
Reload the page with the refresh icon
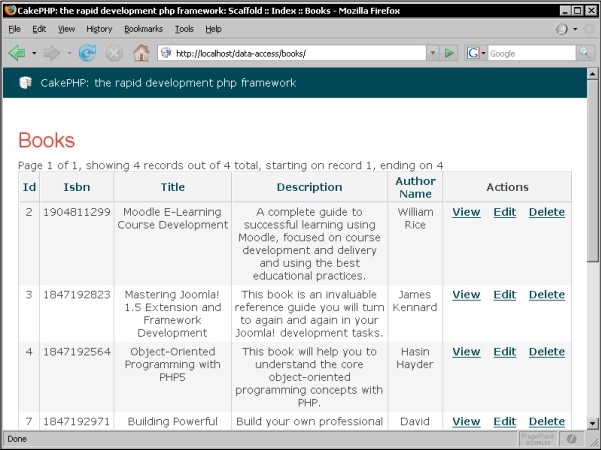(x=87, y=53)
